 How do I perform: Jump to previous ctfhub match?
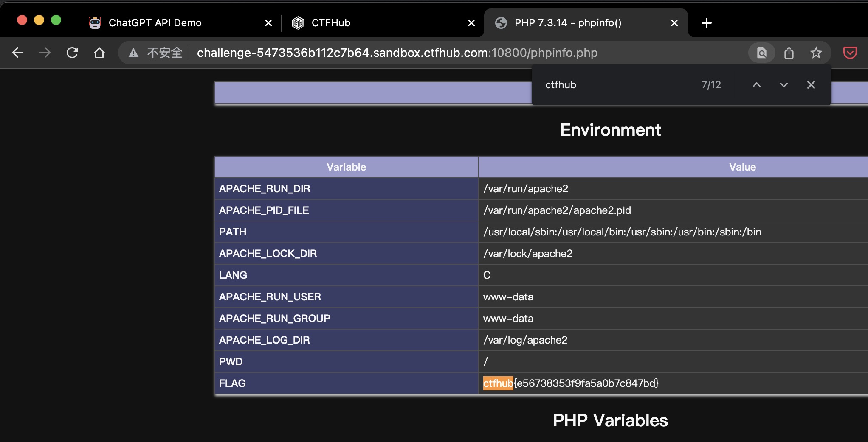[757, 85]
